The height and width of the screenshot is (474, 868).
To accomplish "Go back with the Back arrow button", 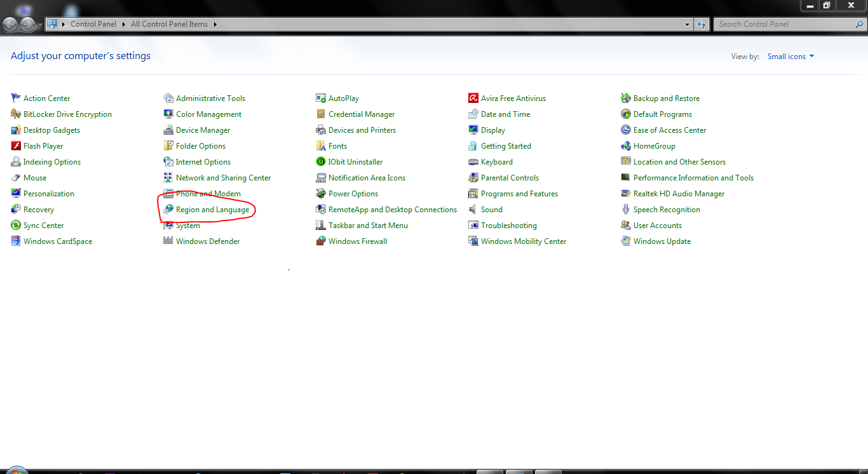I will click(x=10, y=24).
